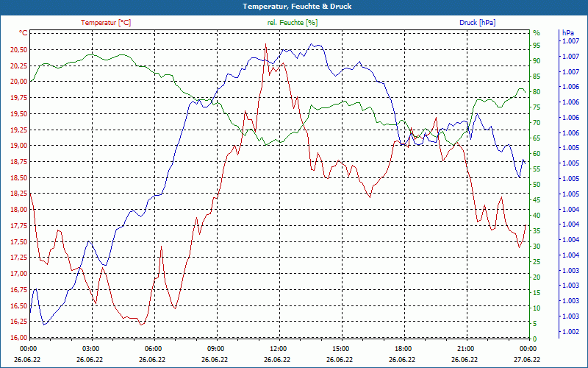
Task: Click the '16,75' temperature axis value
Action: (x=18, y=289)
